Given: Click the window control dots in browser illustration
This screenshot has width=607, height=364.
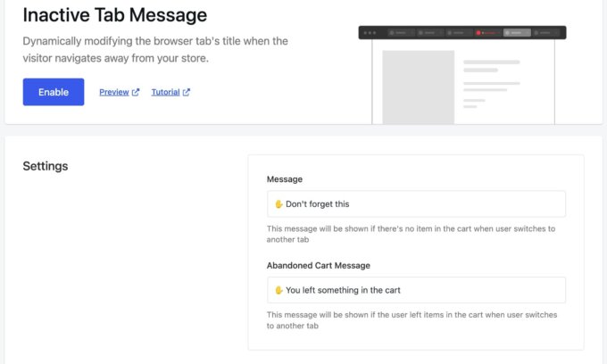Looking at the screenshot, I should [x=370, y=33].
